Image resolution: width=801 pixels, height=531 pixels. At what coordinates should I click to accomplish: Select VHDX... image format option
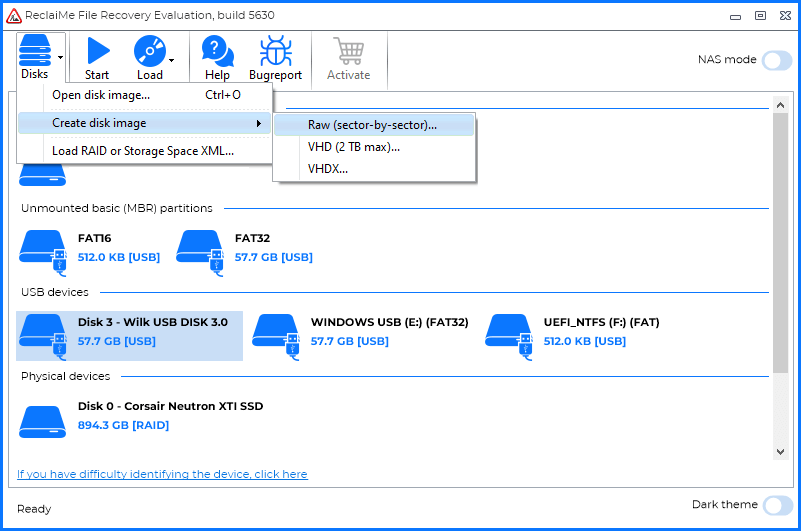coord(374,169)
